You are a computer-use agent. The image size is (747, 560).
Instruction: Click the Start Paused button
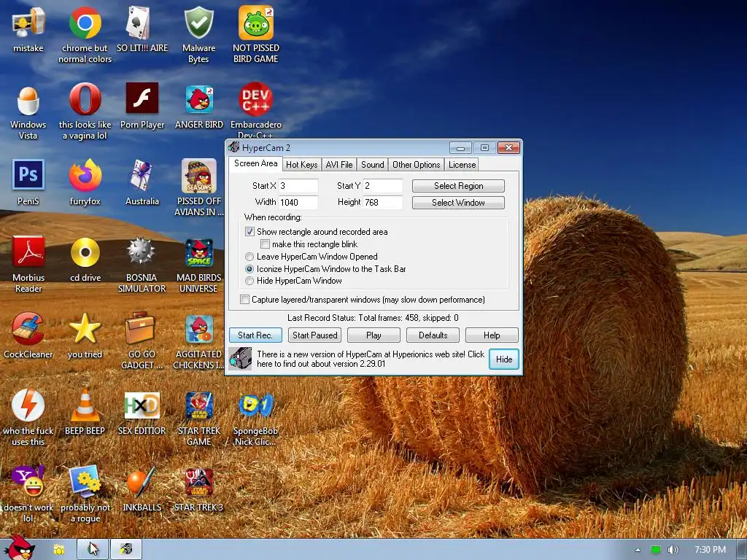tap(315, 335)
